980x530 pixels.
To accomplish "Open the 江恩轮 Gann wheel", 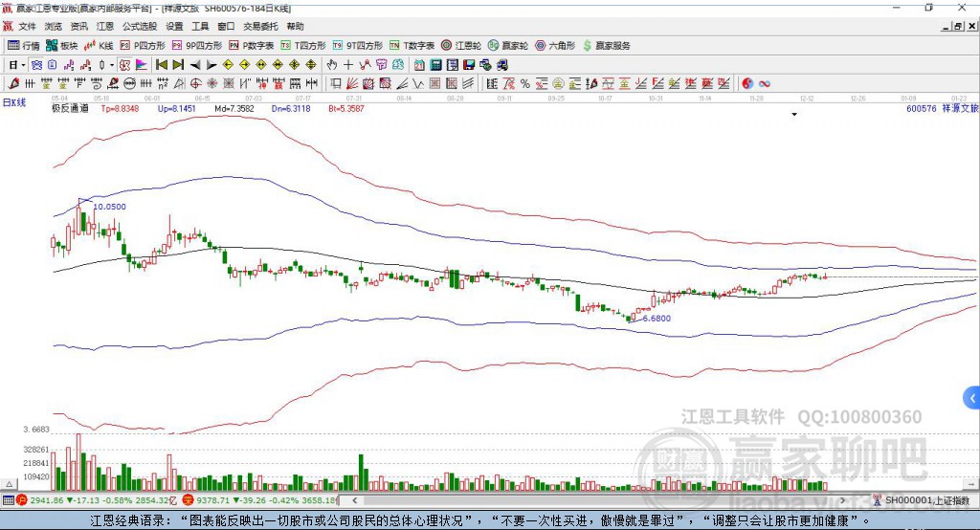I will coord(461,46).
